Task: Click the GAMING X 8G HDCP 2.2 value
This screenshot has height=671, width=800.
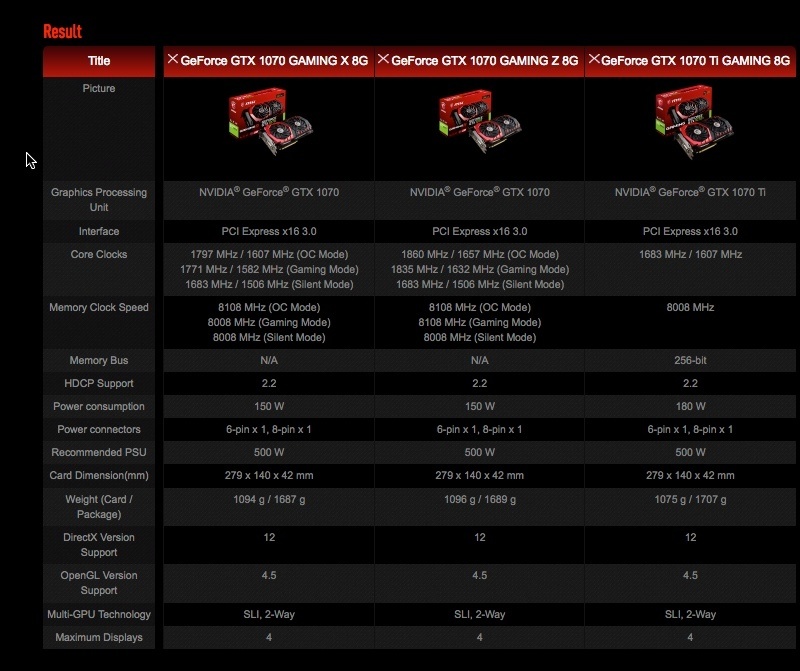Action: point(269,383)
